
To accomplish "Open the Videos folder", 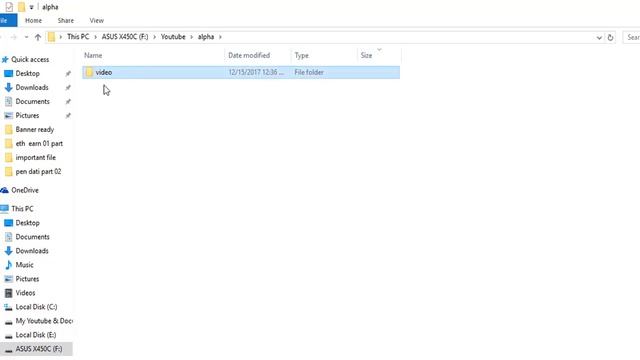I will (25, 293).
